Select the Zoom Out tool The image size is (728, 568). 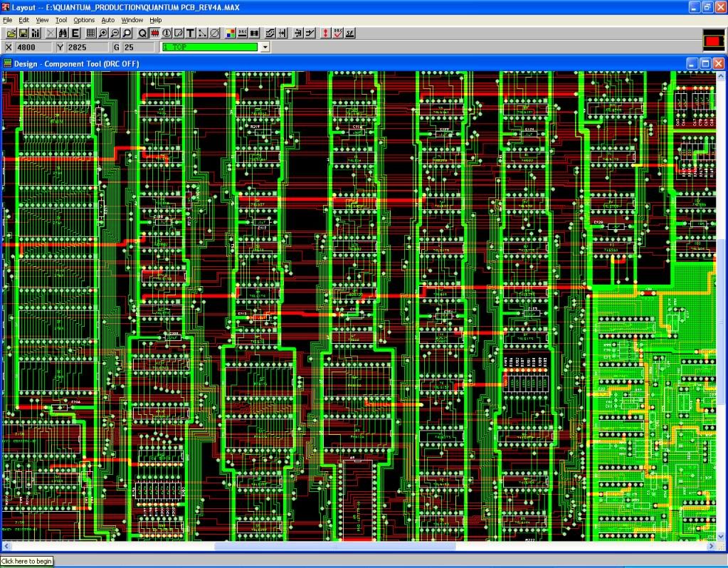[x=117, y=33]
